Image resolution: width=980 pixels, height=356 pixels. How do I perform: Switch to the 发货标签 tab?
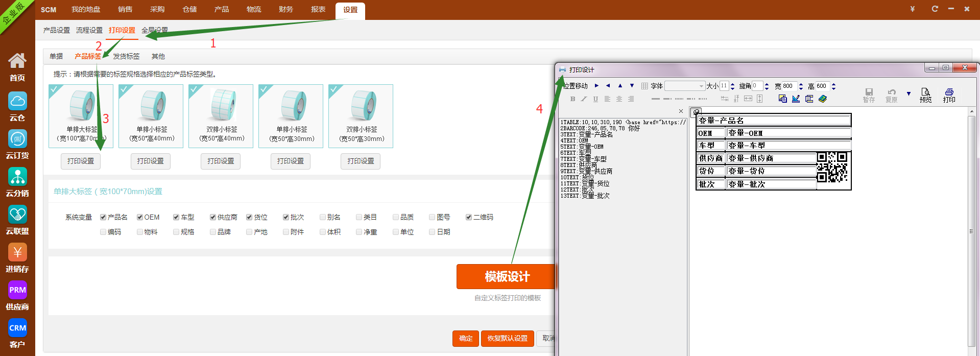(126, 56)
